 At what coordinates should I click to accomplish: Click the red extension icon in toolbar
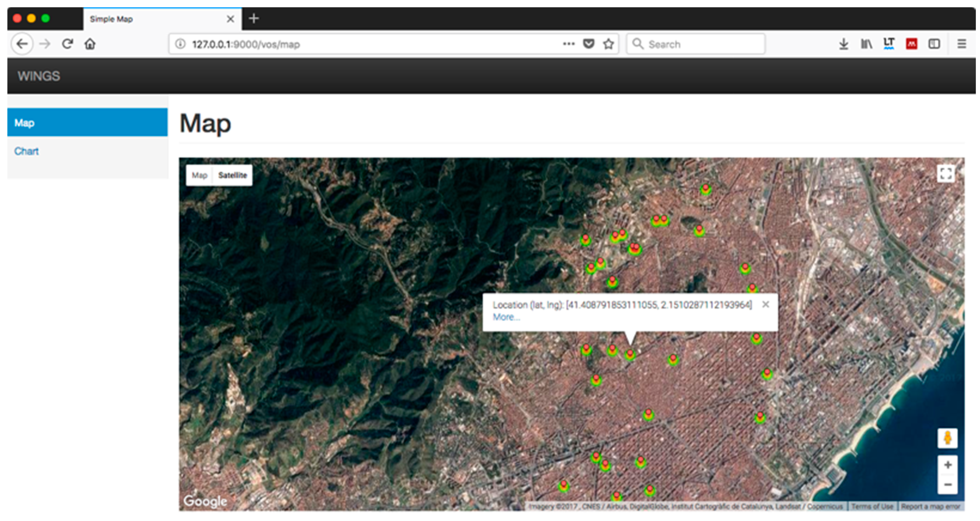point(911,44)
